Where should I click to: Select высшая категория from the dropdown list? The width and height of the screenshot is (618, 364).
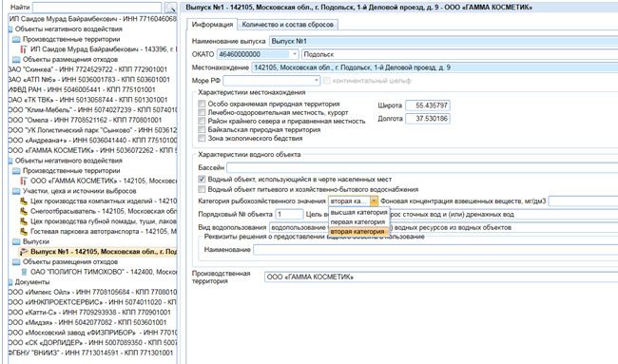(358, 212)
